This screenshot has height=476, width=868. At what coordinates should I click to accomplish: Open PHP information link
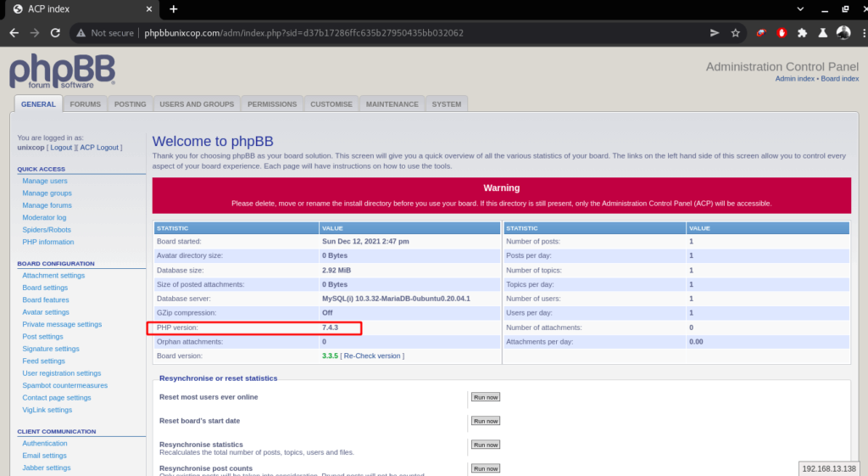[x=48, y=242]
